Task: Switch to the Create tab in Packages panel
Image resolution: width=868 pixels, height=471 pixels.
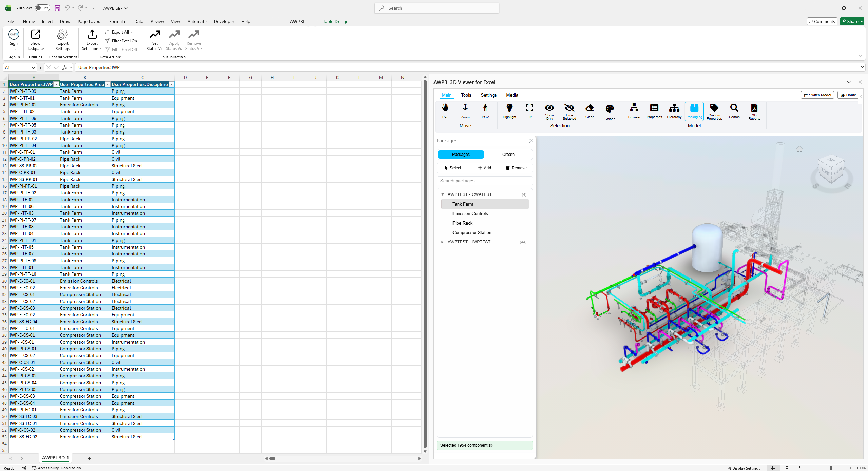Action: (x=508, y=155)
